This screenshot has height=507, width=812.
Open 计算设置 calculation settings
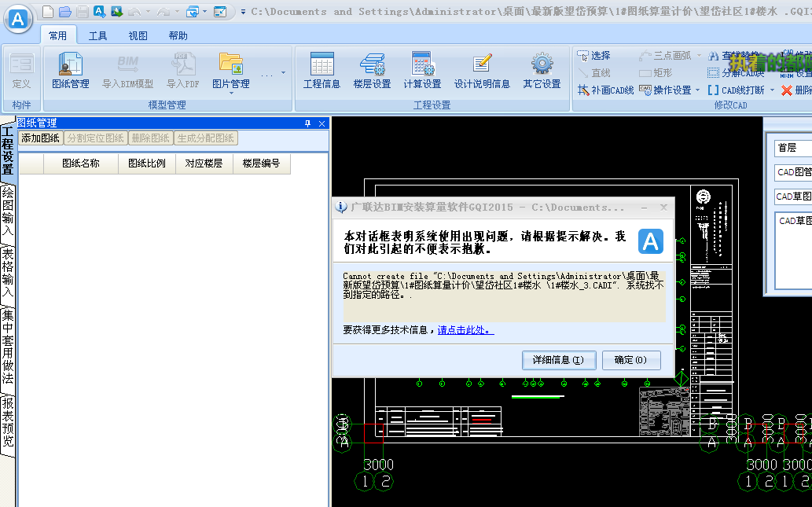coord(422,71)
